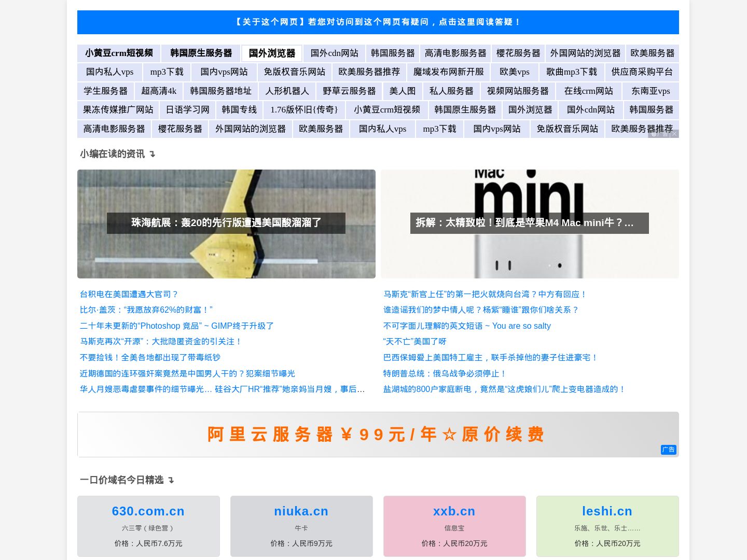747x560 pixels.
Task: Open the 天不亡美国了呀 article
Action: 414,342
